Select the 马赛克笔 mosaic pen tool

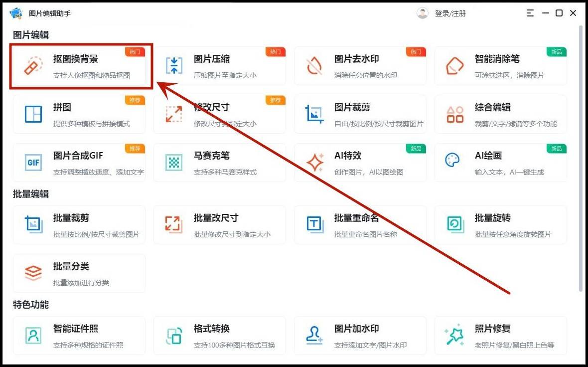click(x=171, y=162)
